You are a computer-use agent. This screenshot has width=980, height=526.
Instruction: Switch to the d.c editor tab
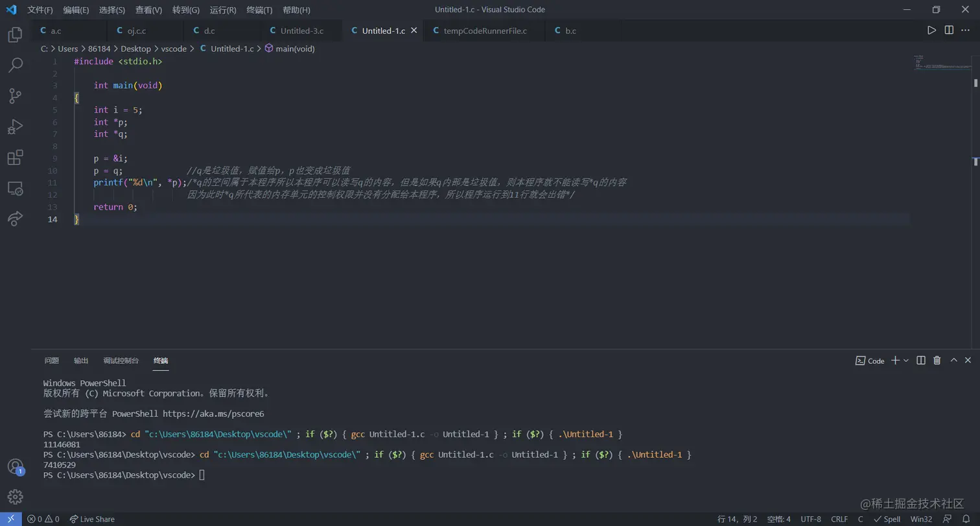coord(222,30)
